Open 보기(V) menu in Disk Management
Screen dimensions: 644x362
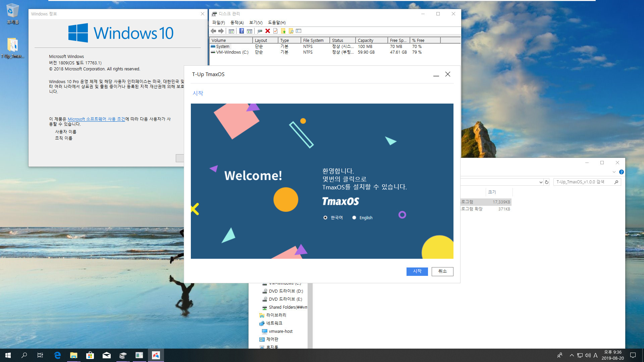(x=256, y=22)
